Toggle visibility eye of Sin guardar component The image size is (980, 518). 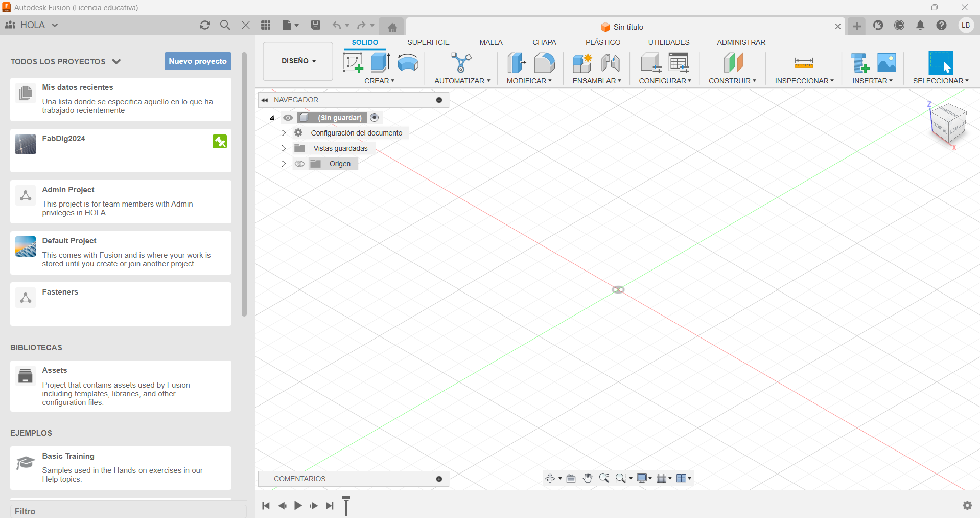click(288, 118)
